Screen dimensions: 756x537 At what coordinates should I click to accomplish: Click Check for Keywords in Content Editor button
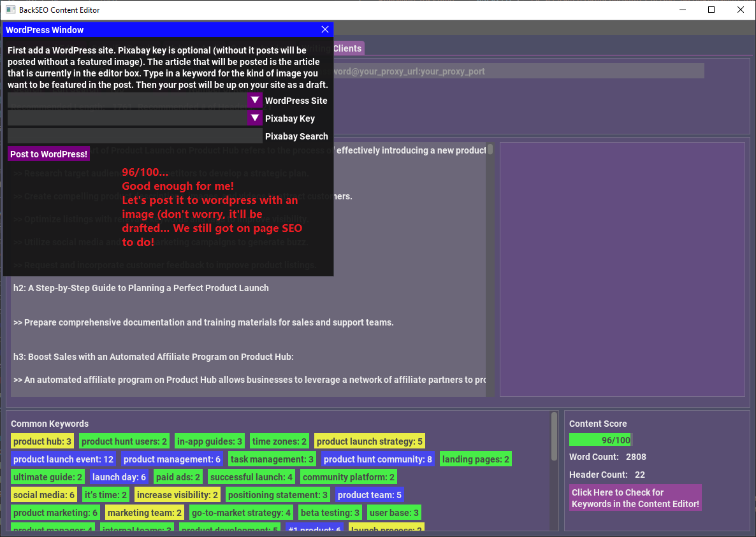[x=636, y=498]
